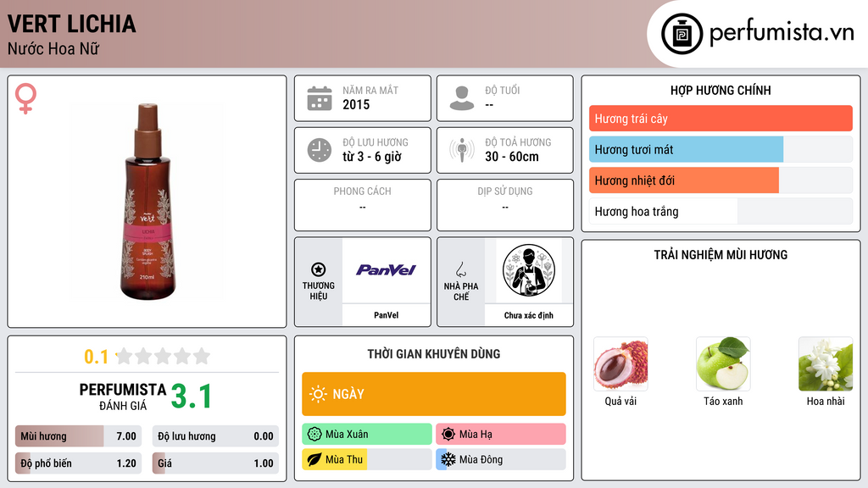Click the Mùa Đông season bar

tap(501, 459)
